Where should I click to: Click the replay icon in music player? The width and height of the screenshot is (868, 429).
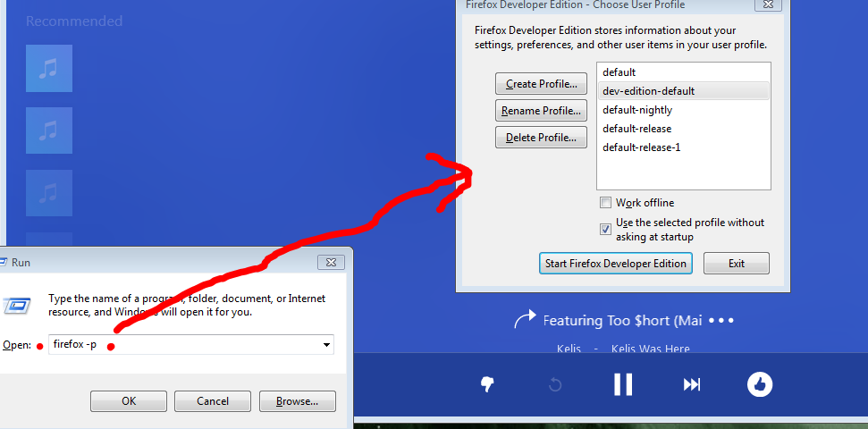pos(555,384)
